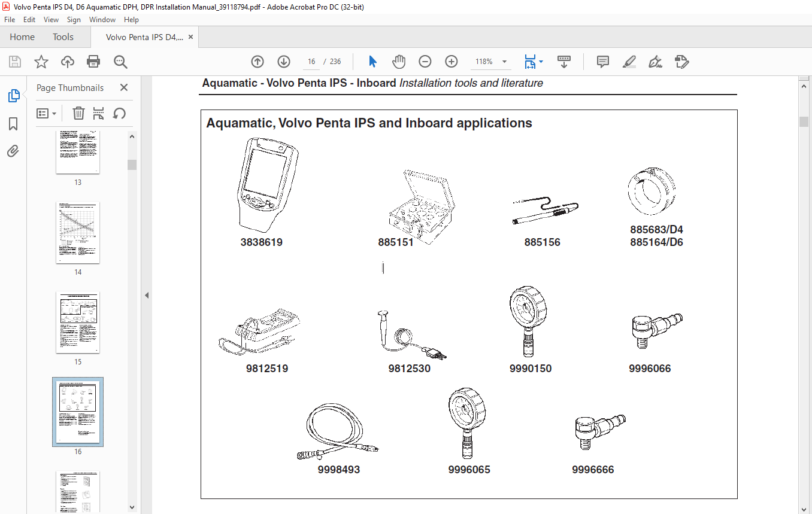Click the insert page break icon

(99, 113)
